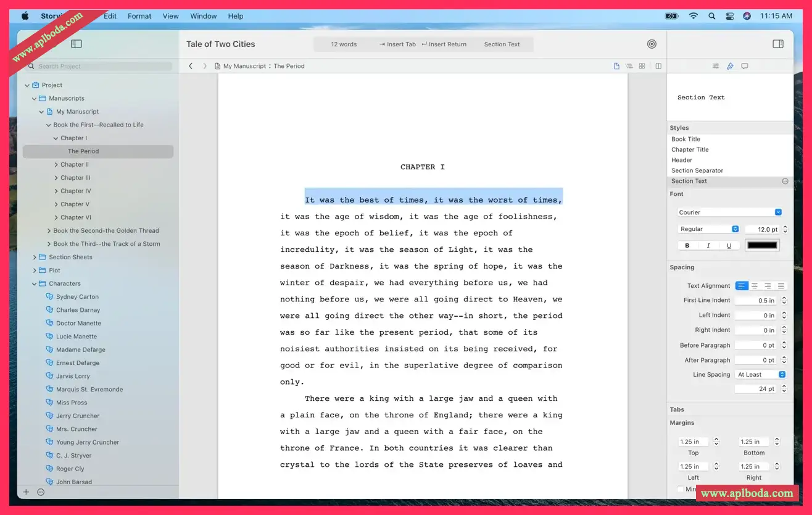Collapse the Manuscripts folder
The width and height of the screenshot is (812, 515).
click(x=35, y=99)
